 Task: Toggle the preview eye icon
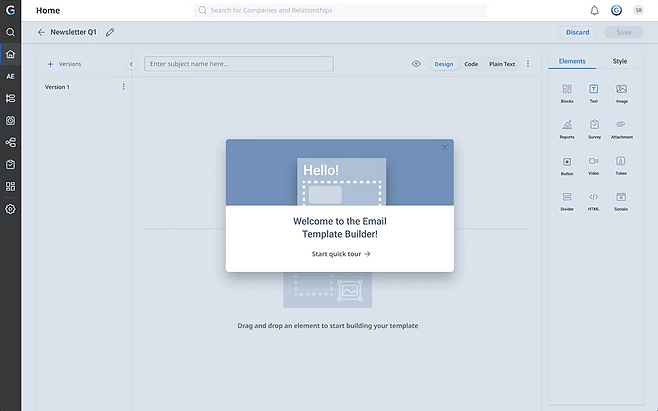416,64
